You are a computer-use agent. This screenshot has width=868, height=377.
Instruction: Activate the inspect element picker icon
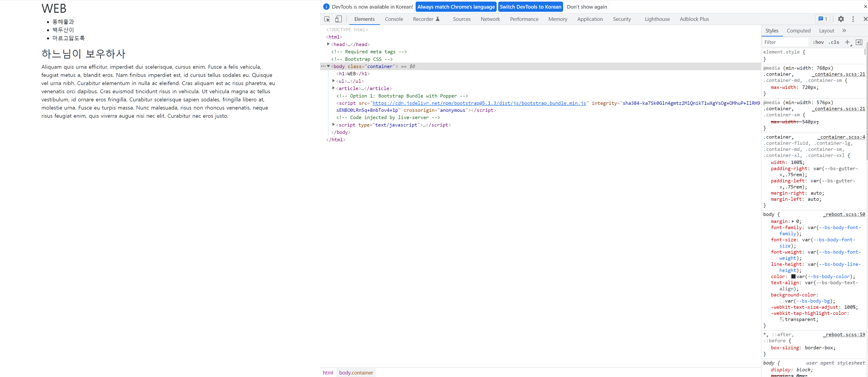(327, 19)
